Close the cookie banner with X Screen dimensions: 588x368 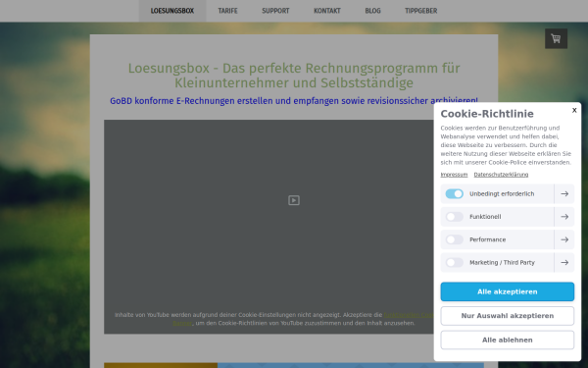click(574, 110)
